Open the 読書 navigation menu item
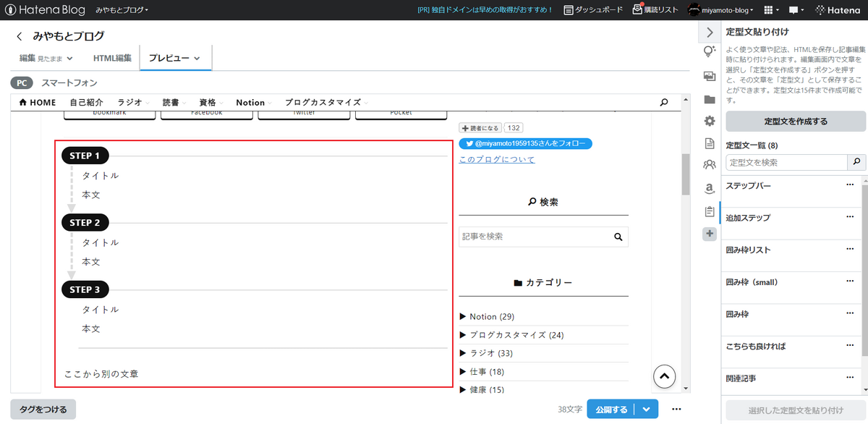The width and height of the screenshot is (868, 424). (174, 103)
